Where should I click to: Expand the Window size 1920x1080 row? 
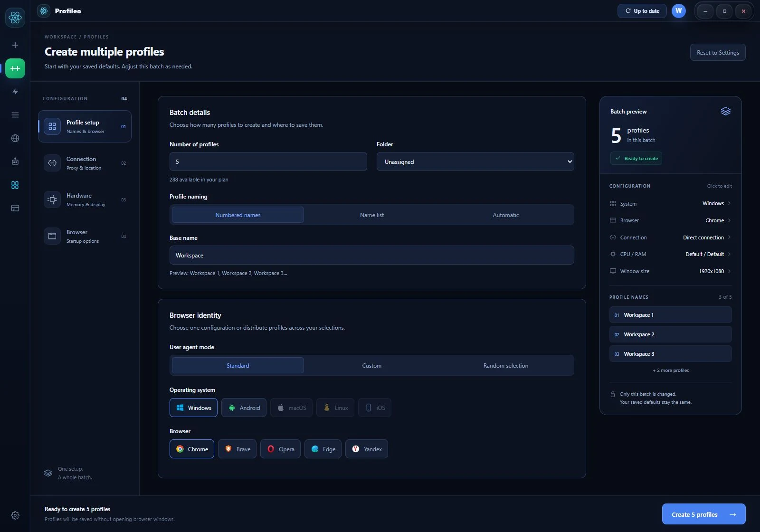670,271
